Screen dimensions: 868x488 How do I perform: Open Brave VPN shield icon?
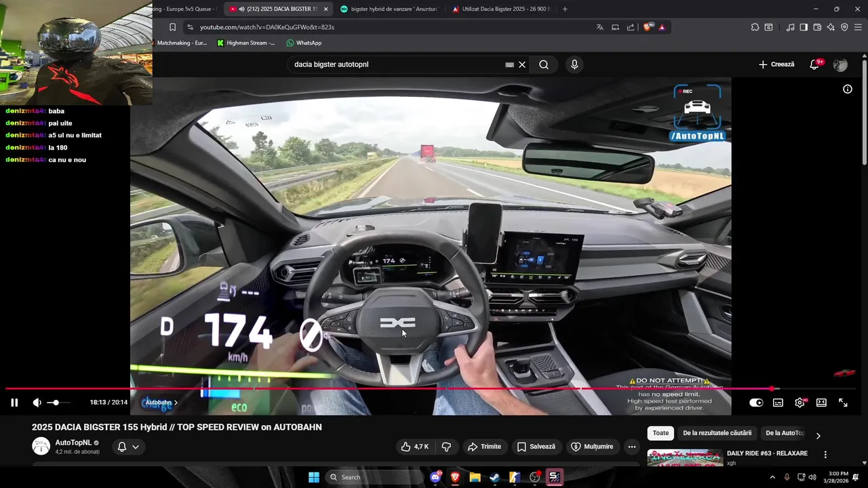pyautogui.click(x=844, y=27)
